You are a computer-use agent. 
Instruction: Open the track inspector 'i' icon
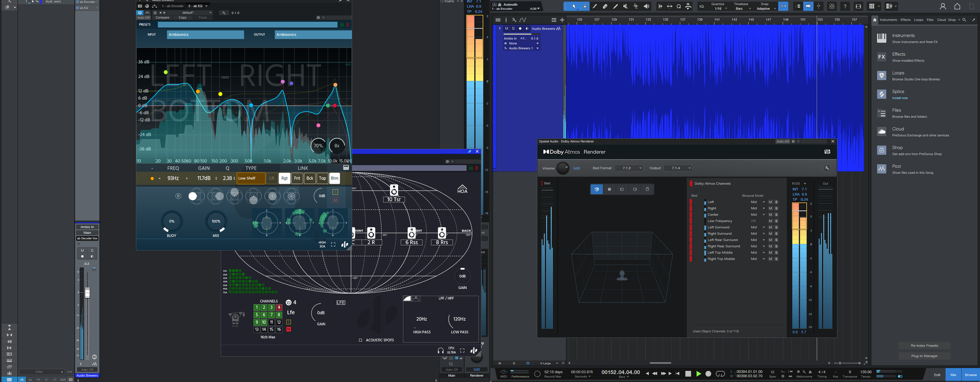(506, 20)
